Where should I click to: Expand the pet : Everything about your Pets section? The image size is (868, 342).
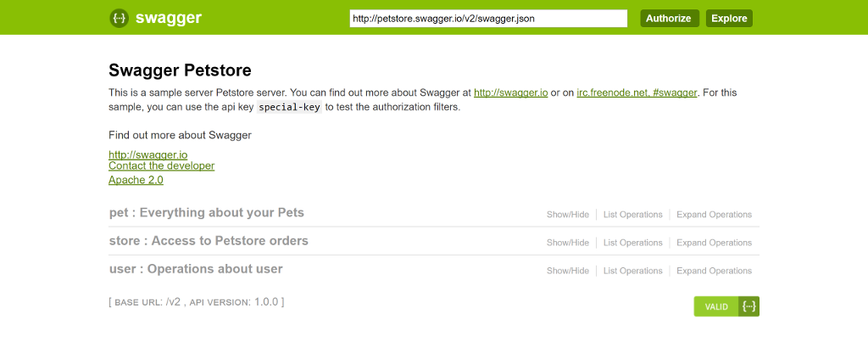[207, 212]
